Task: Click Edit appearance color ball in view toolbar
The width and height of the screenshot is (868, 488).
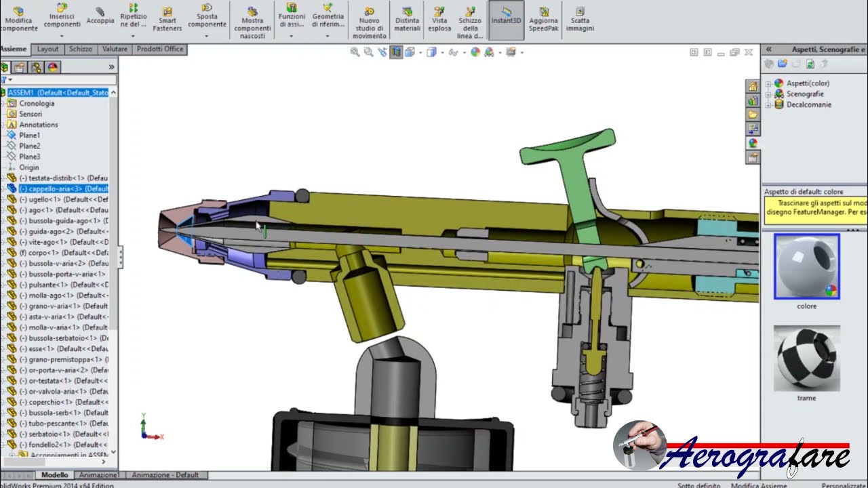Action: click(x=475, y=52)
